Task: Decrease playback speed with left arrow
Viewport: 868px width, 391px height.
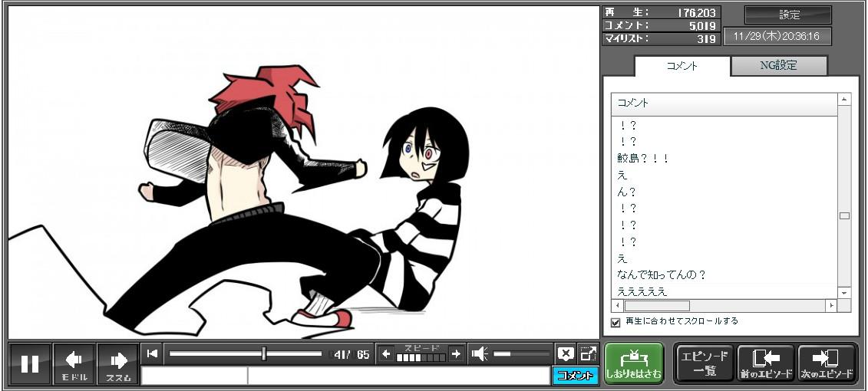Action: click(x=386, y=354)
